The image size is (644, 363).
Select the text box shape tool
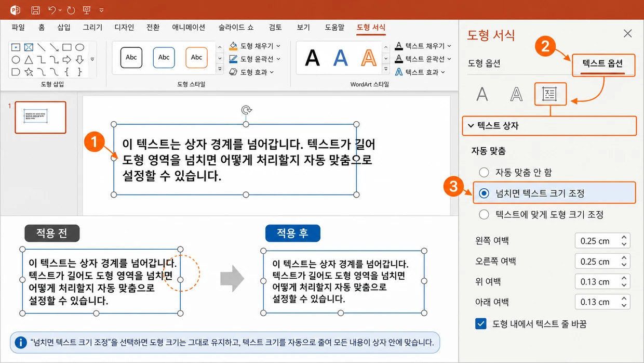click(16, 47)
